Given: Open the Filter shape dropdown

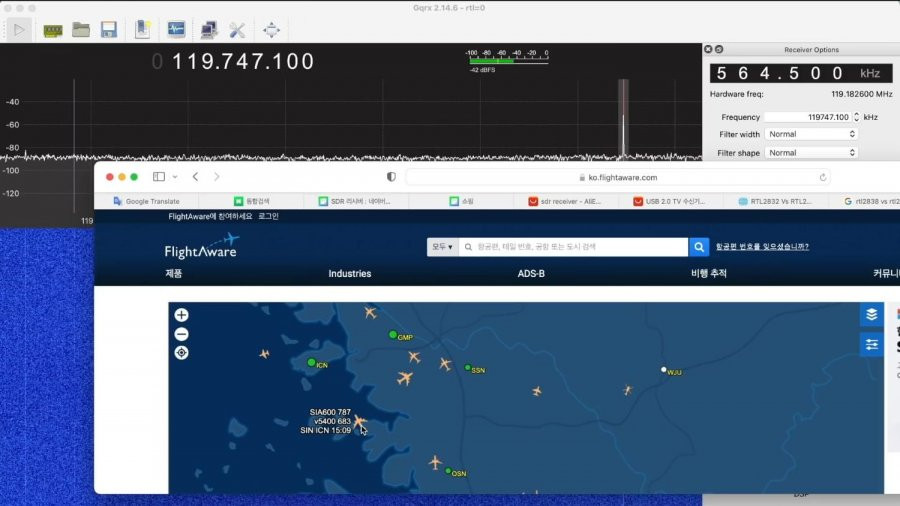Looking at the screenshot, I should click(x=812, y=153).
